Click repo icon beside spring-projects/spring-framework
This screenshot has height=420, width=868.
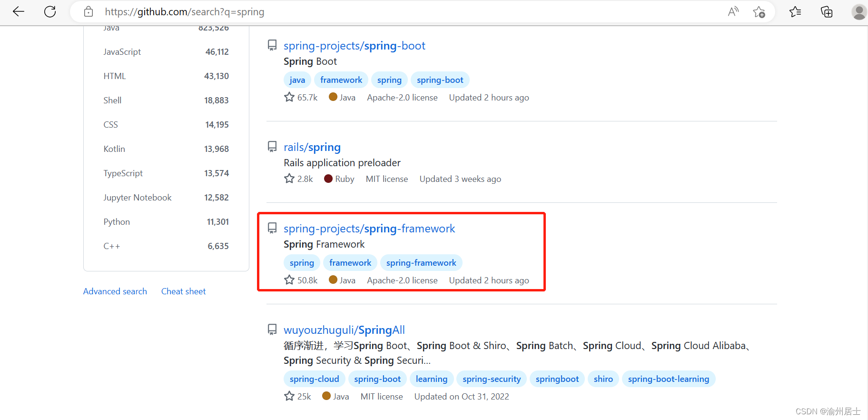pos(272,228)
